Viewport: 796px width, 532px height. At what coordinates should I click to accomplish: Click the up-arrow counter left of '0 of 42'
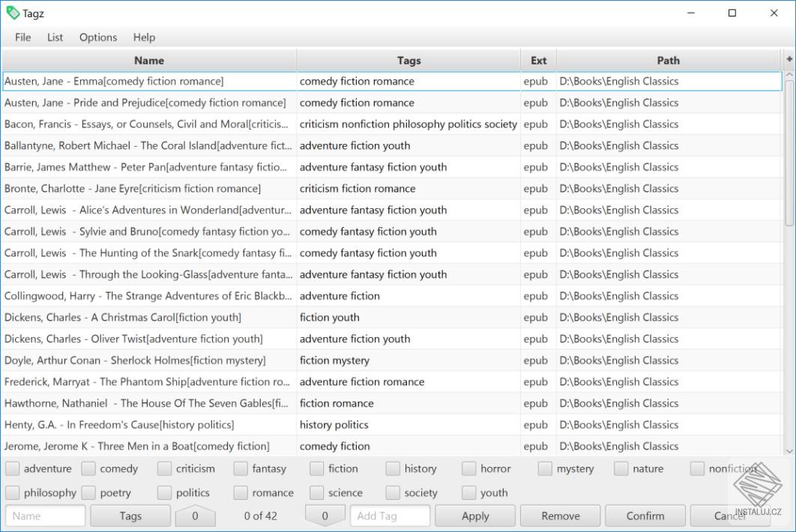coord(195,516)
